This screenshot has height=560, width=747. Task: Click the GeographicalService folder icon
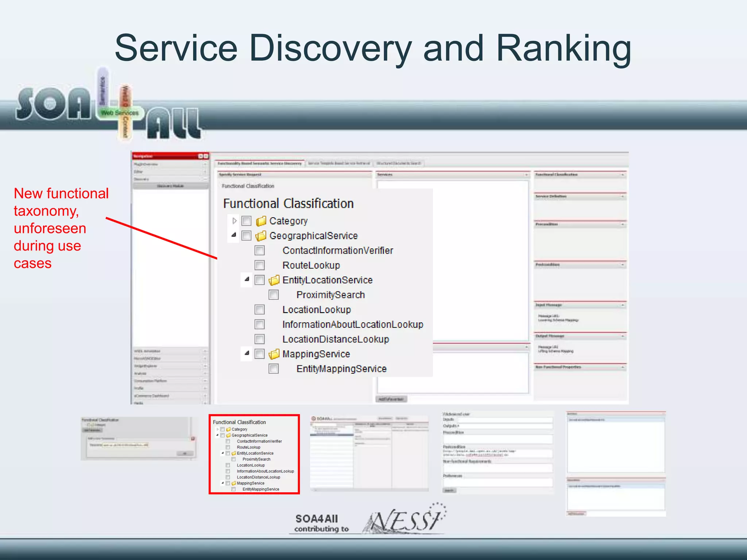tap(261, 236)
